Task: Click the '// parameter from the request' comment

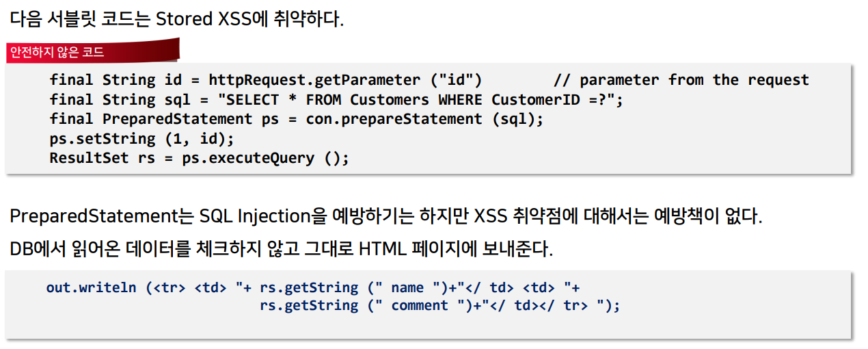Action: [681, 80]
